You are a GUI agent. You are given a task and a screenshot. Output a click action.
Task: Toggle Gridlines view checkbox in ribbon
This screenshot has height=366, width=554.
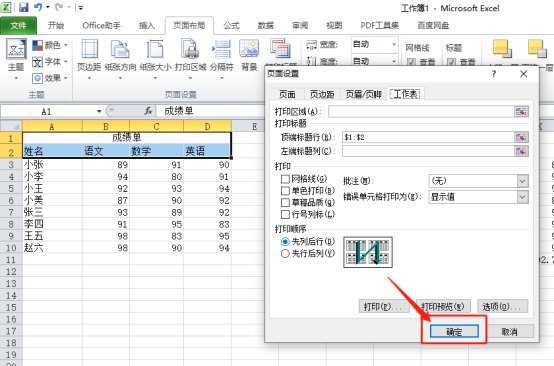tap(411, 63)
